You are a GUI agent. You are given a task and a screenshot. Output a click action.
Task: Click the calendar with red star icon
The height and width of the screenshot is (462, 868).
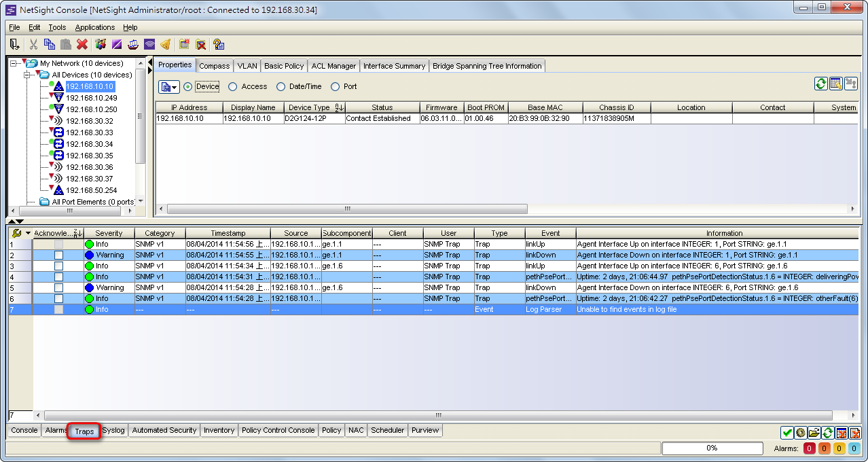point(184,44)
